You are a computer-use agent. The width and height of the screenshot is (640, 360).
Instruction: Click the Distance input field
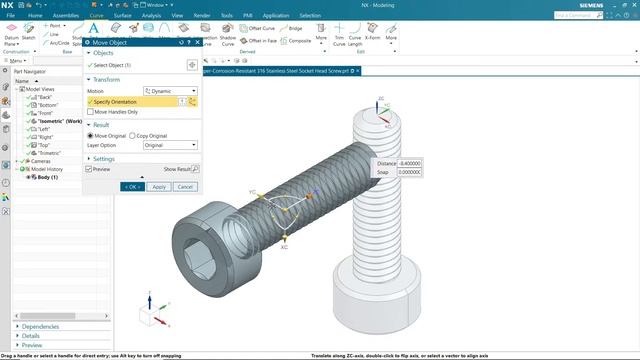(x=409, y=163)
